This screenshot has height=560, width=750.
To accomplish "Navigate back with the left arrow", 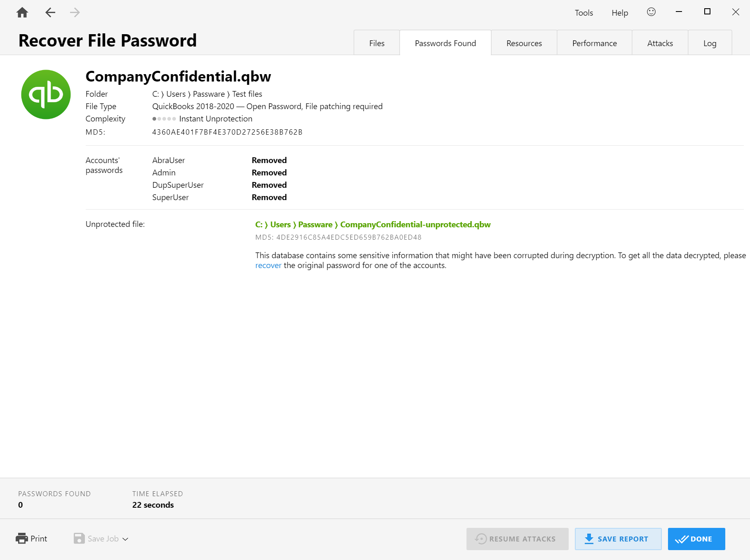I will (50, 13).
